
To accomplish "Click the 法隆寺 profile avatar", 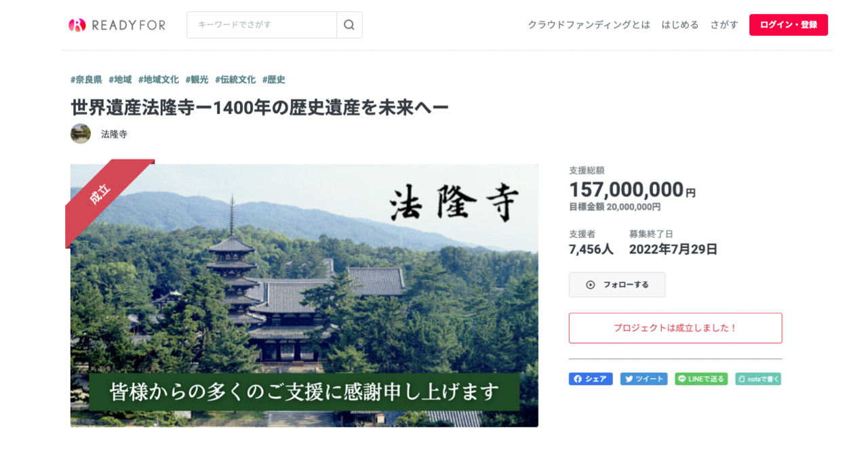I will (x=81, y=133).
